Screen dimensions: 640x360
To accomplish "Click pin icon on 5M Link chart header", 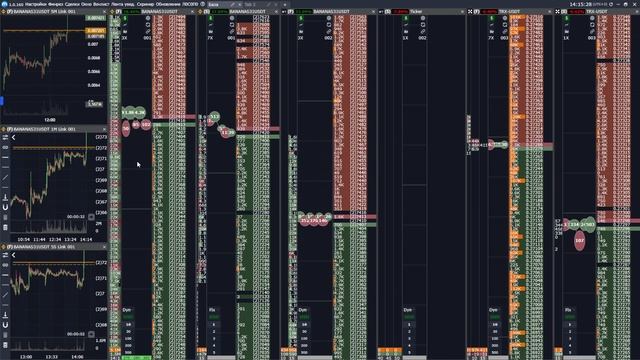I will pyautogui.click(x=3, y=12).
